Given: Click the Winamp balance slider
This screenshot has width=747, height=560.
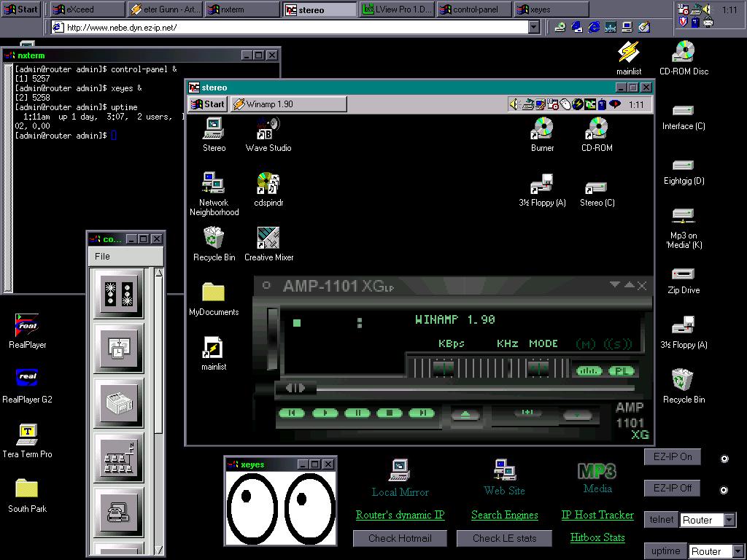Looking at the screenshot, I should (540, 368).
